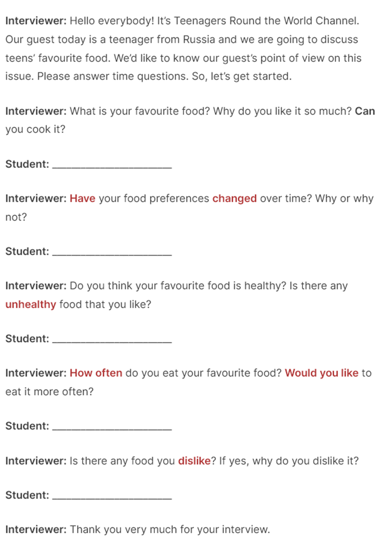Click the 'Is there any food you' question
The width and height of the screenshot is (392, 543).
coord(122,461)
